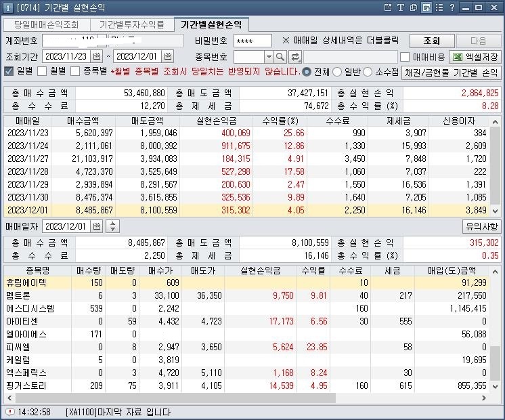This screenshot has width=505, height=420.
Task: Click the copy screen icon in title bar
Action: point(413,7)
